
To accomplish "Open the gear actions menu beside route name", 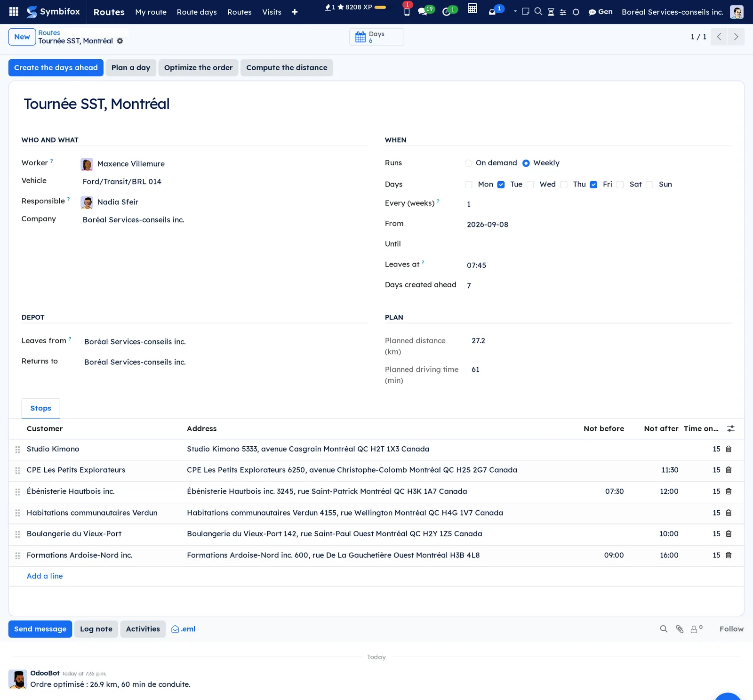I will pyautogui.click(x=120, y=41).
